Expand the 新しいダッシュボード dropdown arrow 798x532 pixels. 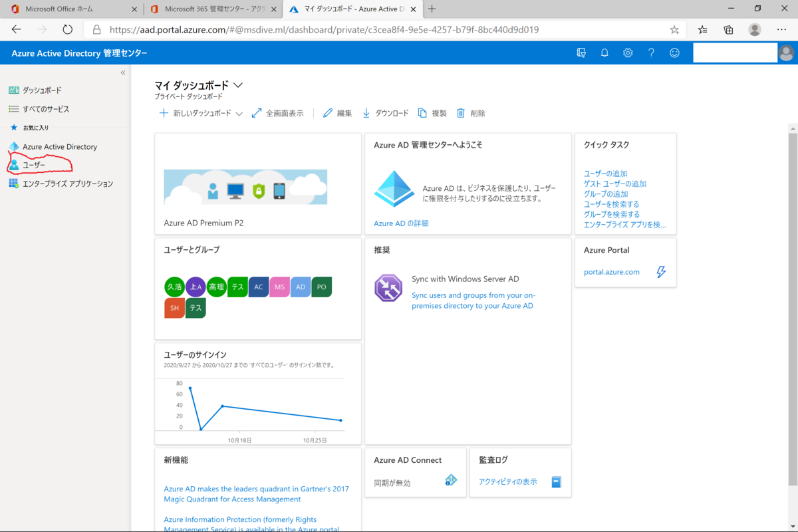239,114
